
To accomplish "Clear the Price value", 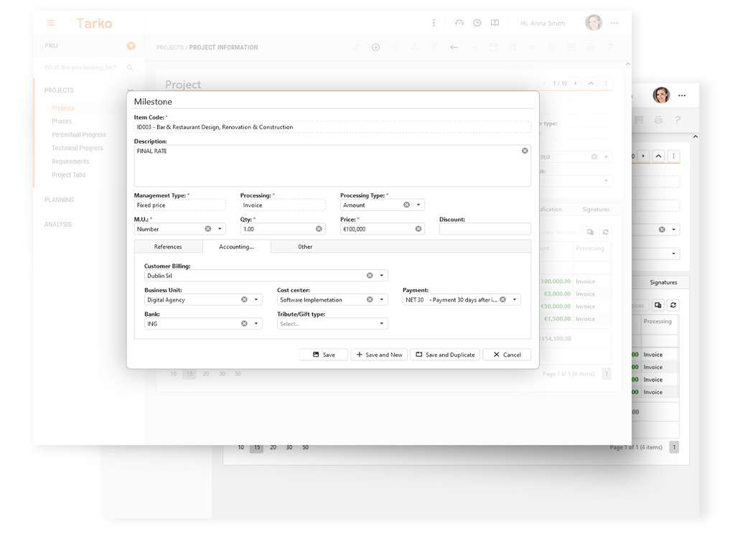I will (x=418, y=229).
